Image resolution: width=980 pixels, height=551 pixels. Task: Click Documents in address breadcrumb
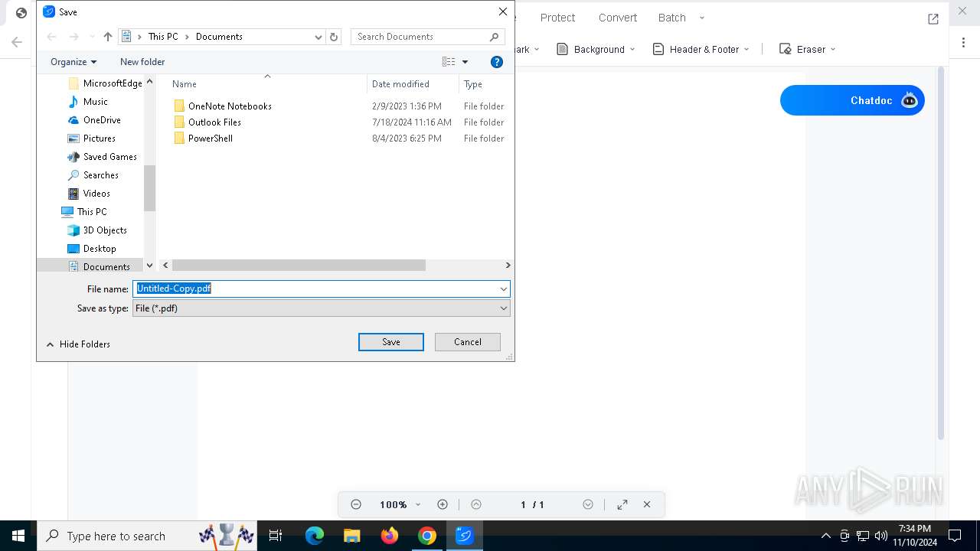[x=219, y=37]
